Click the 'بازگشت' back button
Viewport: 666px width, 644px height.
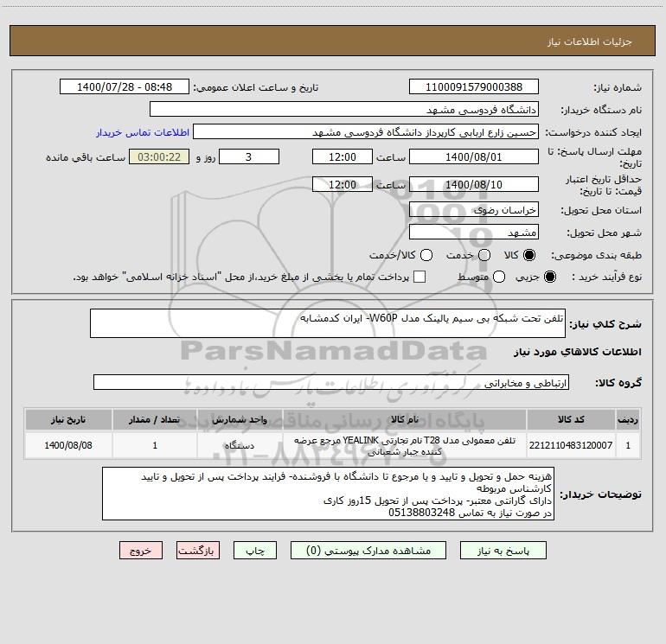pos(198,551)
